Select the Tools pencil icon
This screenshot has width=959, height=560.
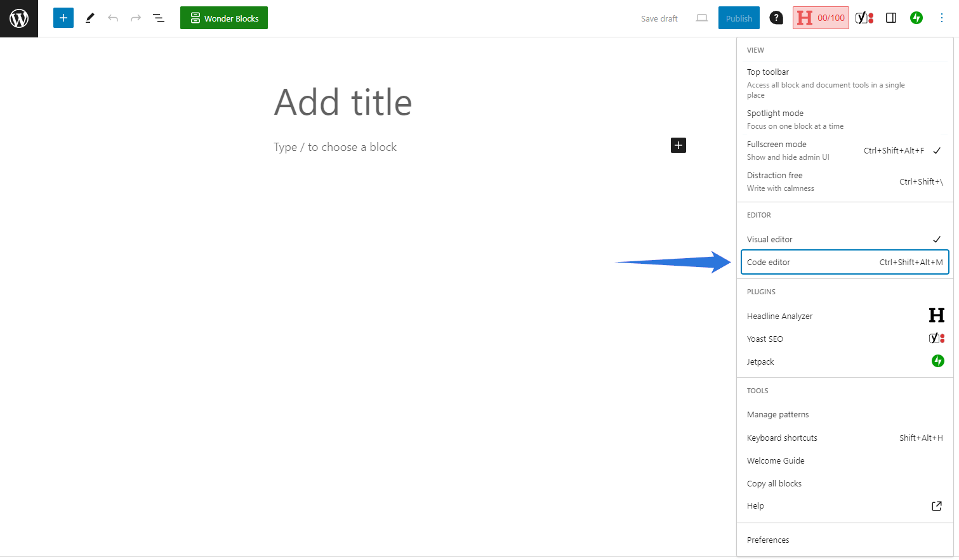pos(89,18)
